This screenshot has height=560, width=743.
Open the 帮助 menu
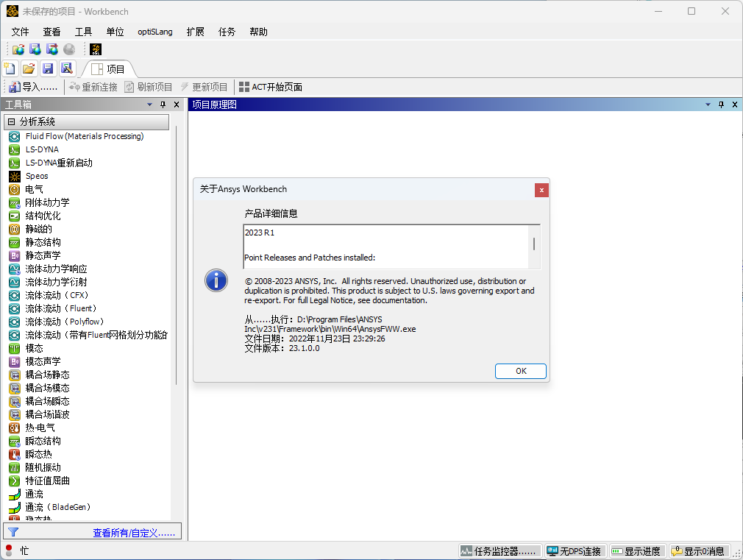click(x=259, y=32)
